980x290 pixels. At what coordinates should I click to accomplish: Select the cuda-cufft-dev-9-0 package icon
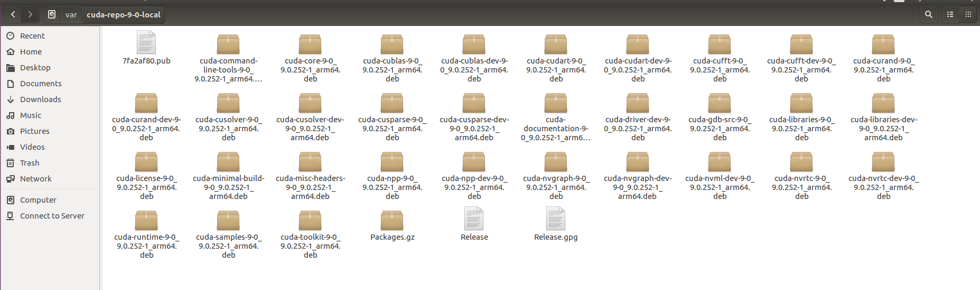tap(801, 44)
